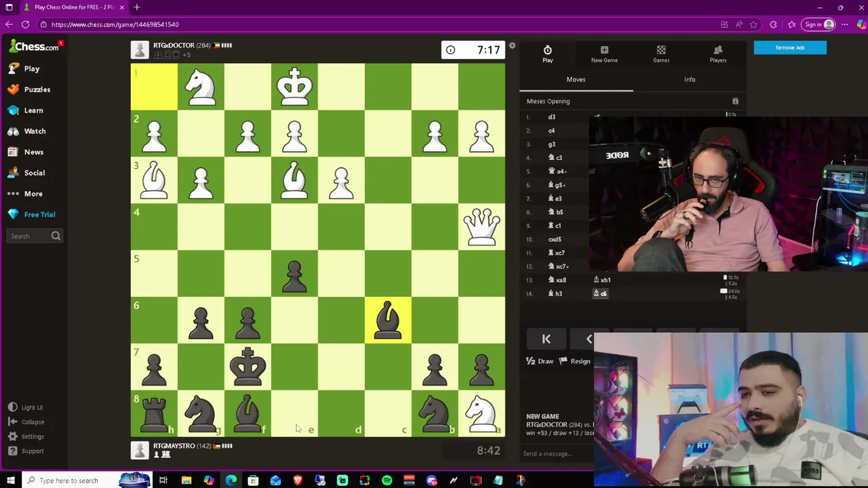
Task: Collapse the left sidebar
Action: pyautogui.click(x=26, y=422)
